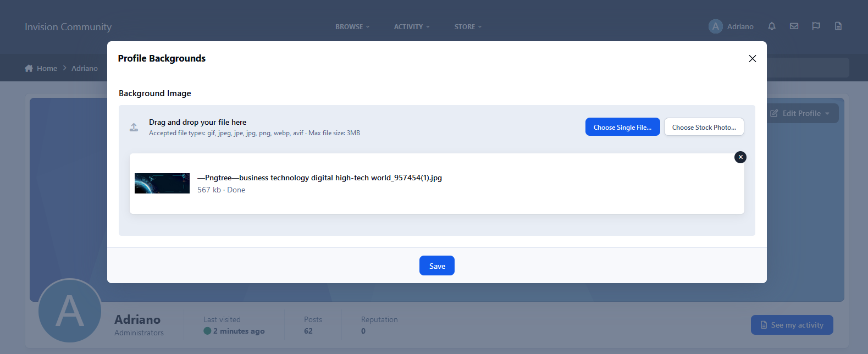Click the Home breadcrumb house icon
This screenshot has width=868, height=354.
point(29,68)
